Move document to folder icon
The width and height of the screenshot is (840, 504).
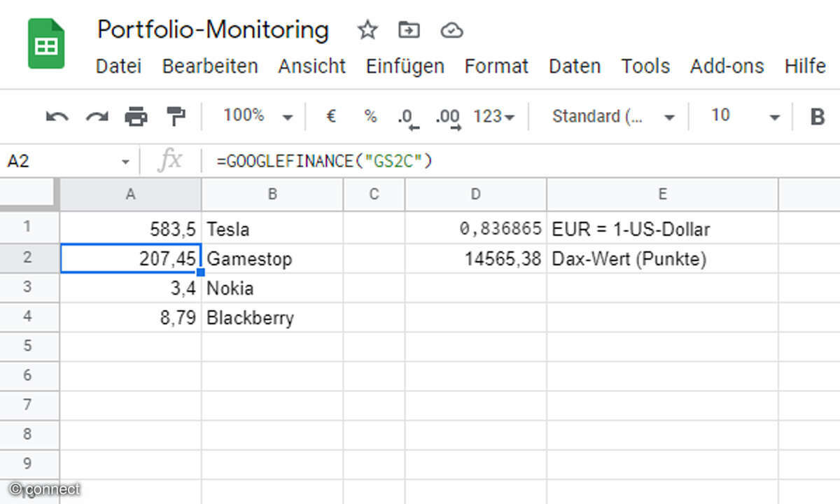pyautogui.click(x=409, y=30)
